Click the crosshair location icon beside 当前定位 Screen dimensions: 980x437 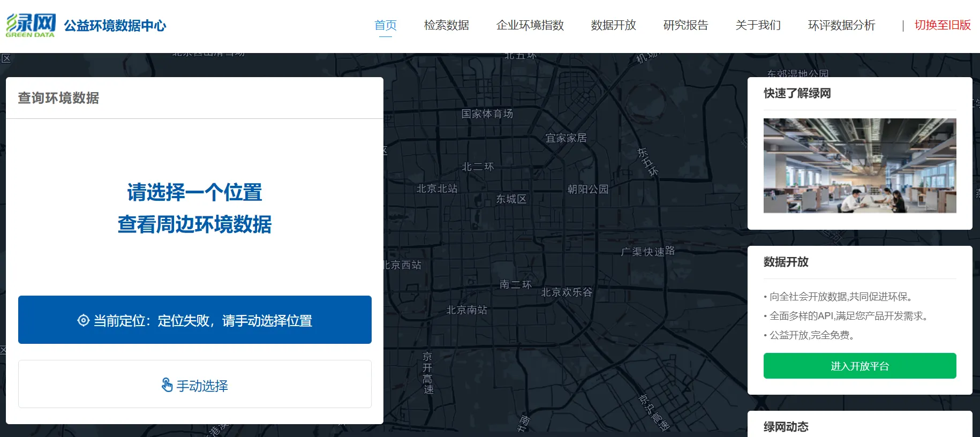[83, 320]
